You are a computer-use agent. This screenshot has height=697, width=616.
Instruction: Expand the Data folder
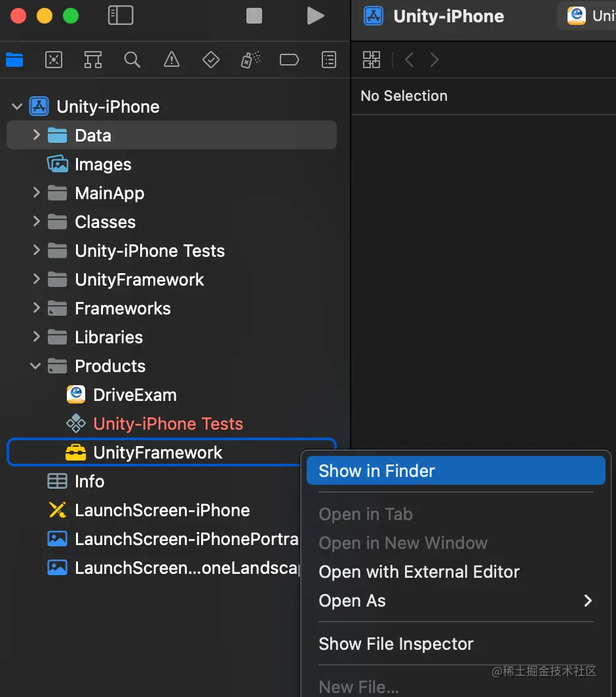pyautogui.click(x=37, y=135)
